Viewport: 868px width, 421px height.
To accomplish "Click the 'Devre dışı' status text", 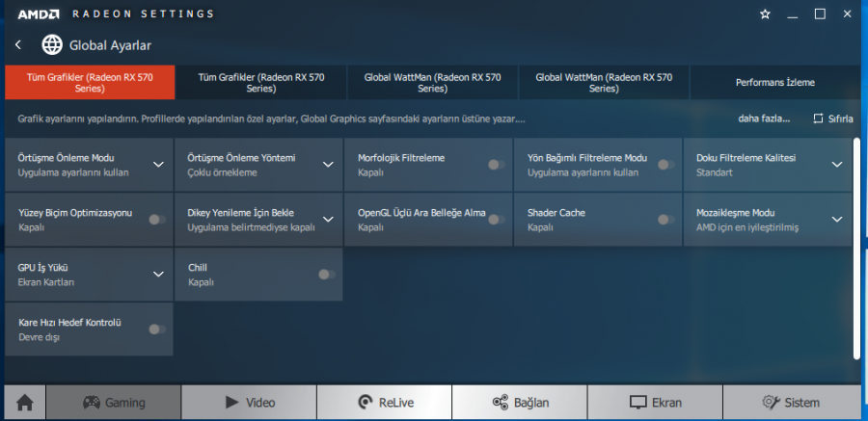I will (39, 337).
